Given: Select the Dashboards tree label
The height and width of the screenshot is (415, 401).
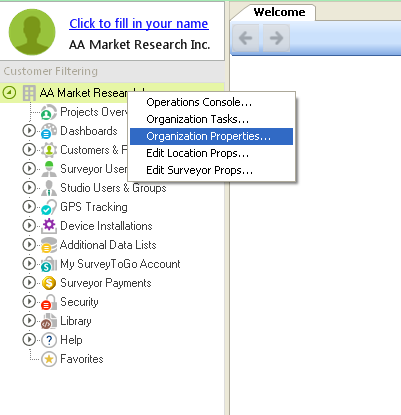Looking at the screenshot, I should (89, 131).
